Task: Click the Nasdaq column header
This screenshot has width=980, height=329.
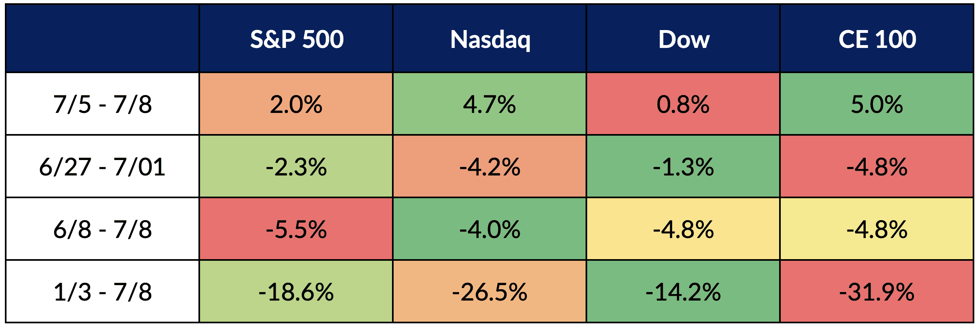Action: click(490, 39)
